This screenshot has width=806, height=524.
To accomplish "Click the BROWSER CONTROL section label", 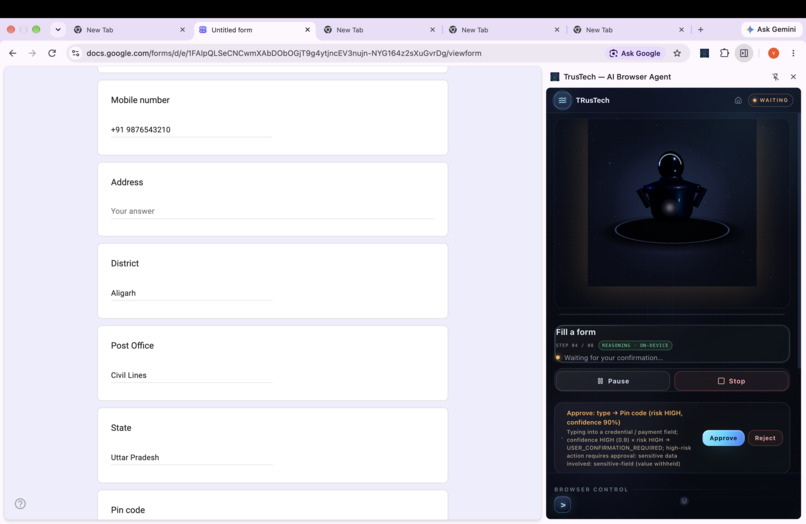I will click(591, 490).
